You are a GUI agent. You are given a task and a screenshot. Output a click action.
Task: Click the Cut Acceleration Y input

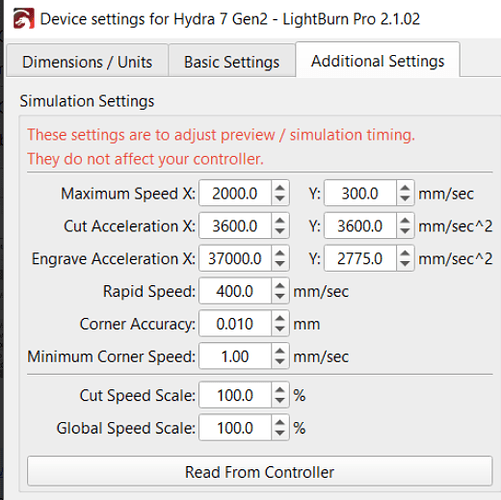360,226
